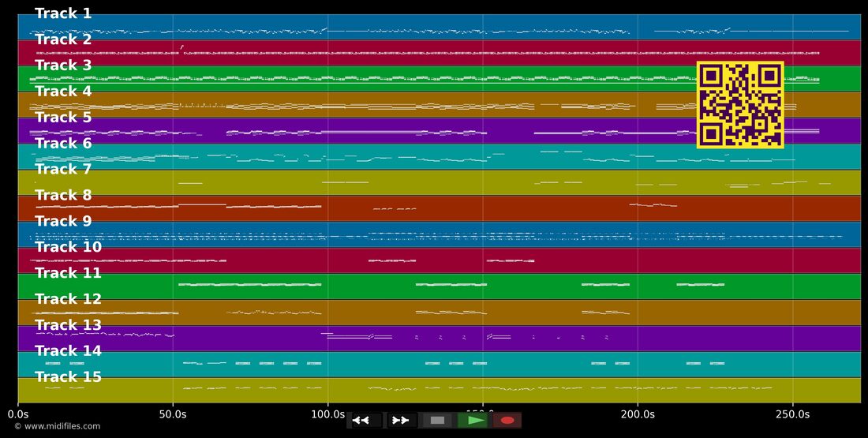Select the Track 9 label

click(x=63, y=221)
